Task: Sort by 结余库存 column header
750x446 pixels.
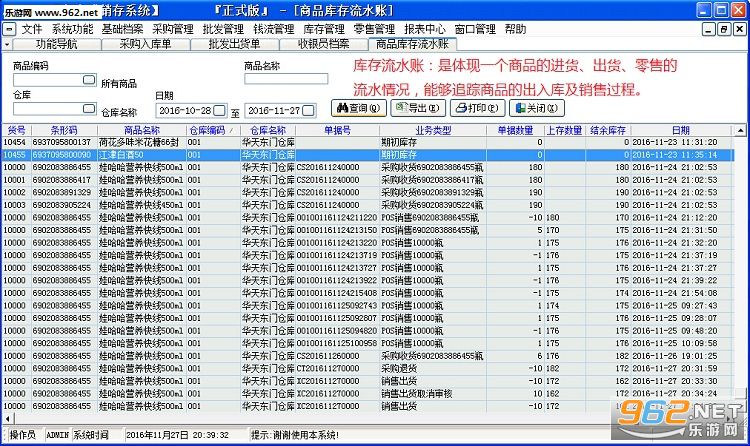Action: 608,130
